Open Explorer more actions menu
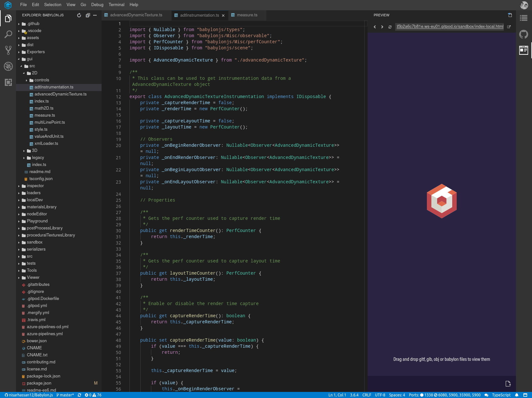 tap(95, 15)
